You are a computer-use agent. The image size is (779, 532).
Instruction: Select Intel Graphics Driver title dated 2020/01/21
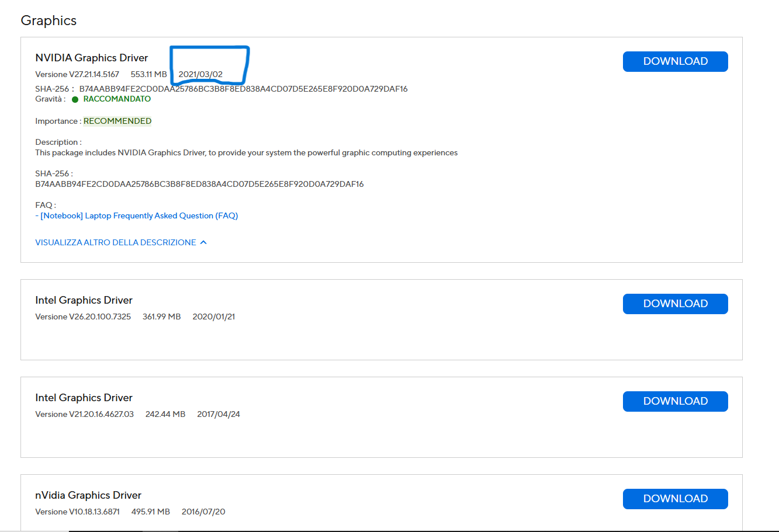click(84, 300)
